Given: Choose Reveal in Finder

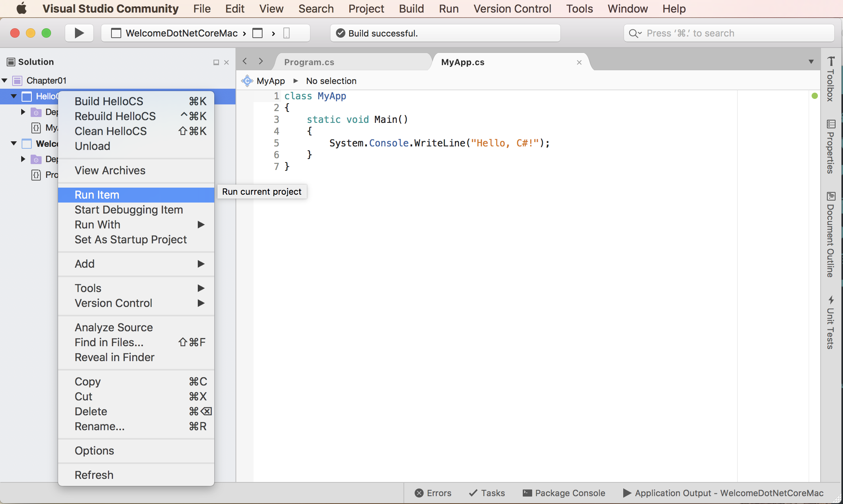Looking at the screenshot, I should [136, 357].
